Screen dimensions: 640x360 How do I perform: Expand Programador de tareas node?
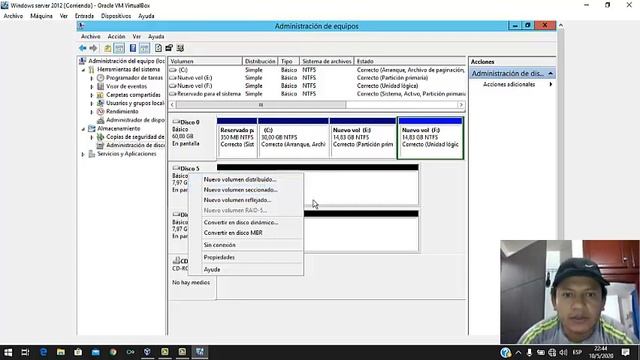click(x=92, y=78)
